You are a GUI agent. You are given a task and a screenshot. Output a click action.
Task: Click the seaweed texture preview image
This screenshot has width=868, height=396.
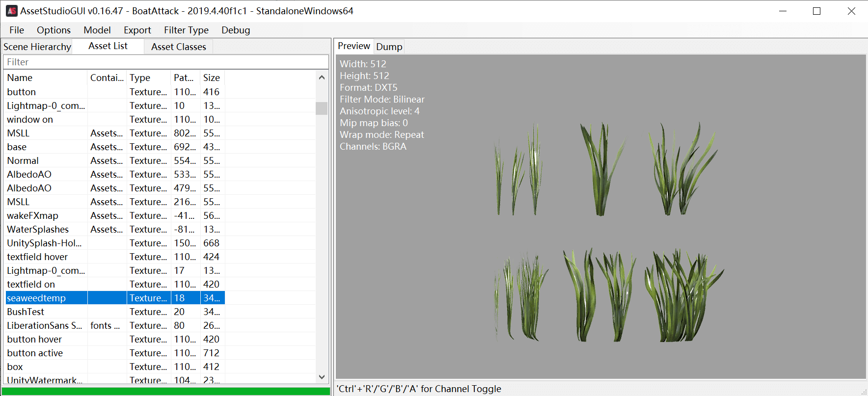point(608,231)
